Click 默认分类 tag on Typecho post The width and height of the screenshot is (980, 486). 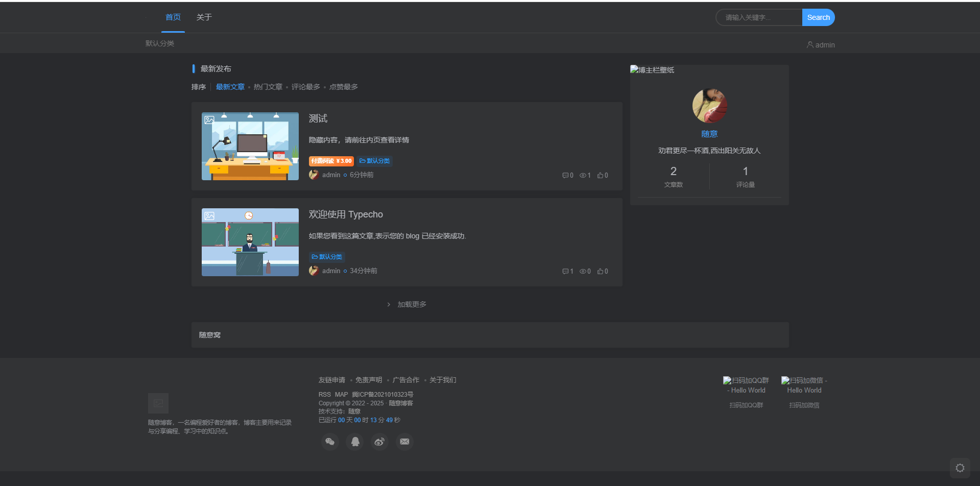(x=327, y=257)
